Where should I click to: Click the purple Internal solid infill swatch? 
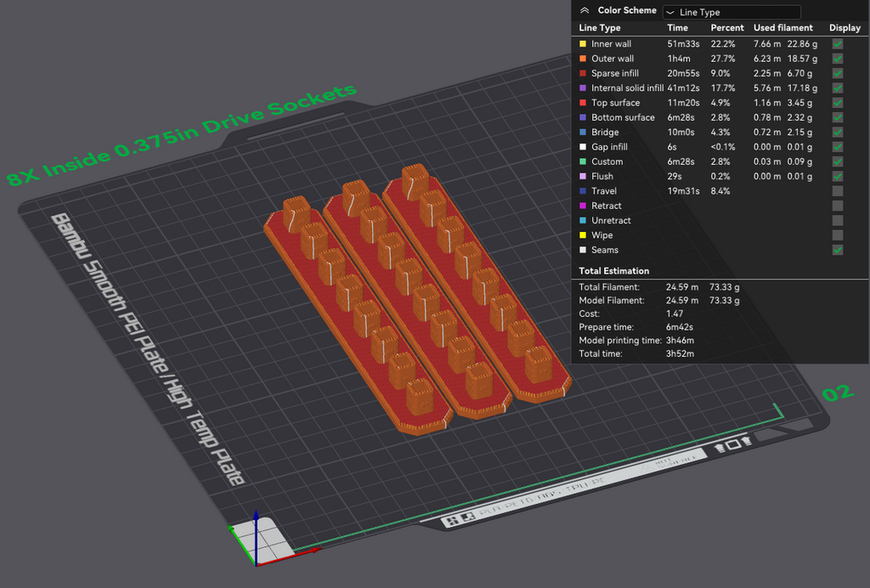[x=583, y=88]
